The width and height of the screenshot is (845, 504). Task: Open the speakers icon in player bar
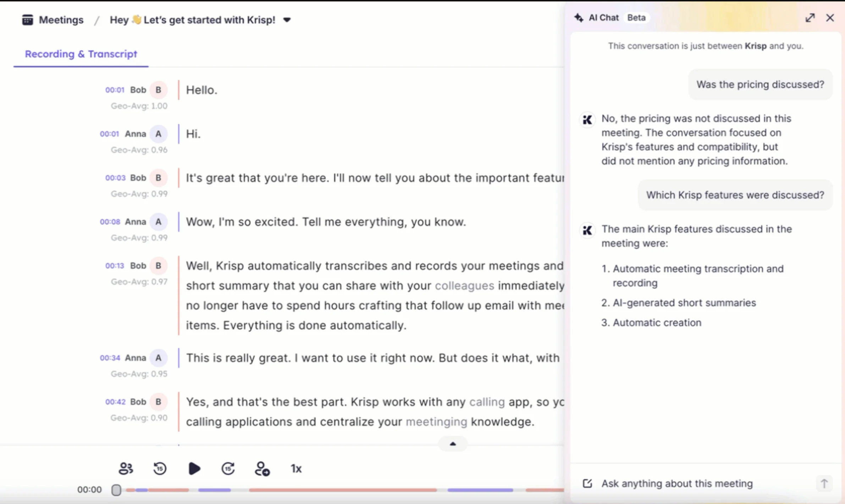coord(126,469)
